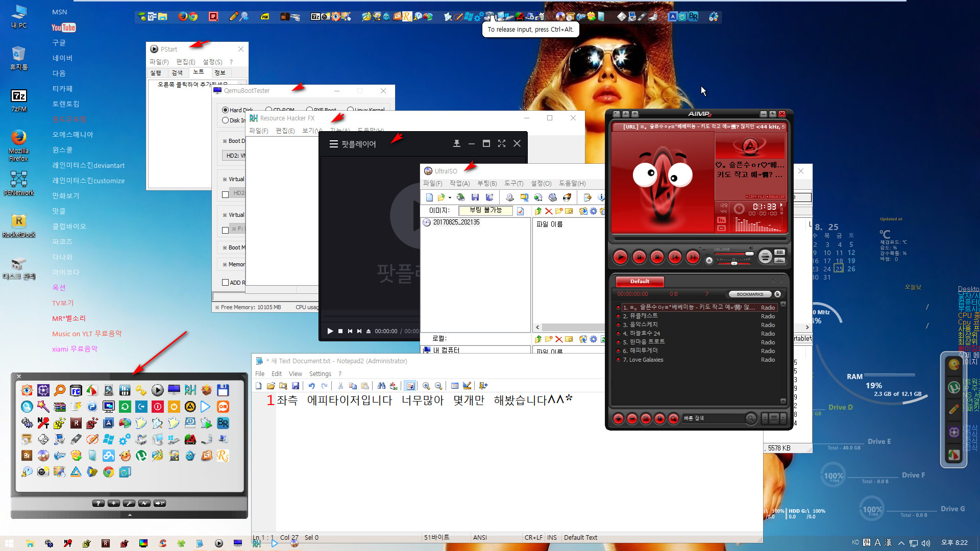Screen dimensions: 980x551
Task: Open YouTube desktop link
Action: pos(64,28)
